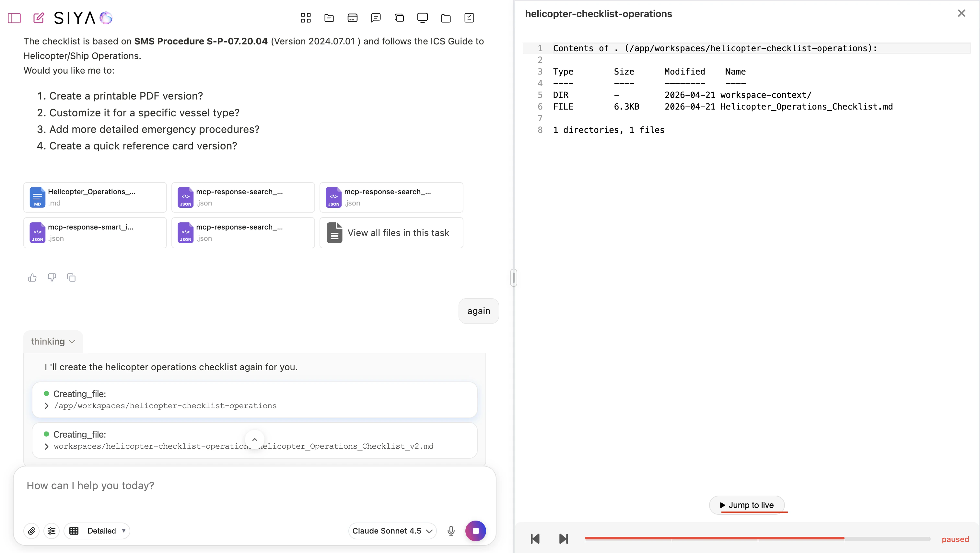Open the grid apps icon in toolbar
The height and width of the screenshot is (553, 980).
tap(306, 18)
